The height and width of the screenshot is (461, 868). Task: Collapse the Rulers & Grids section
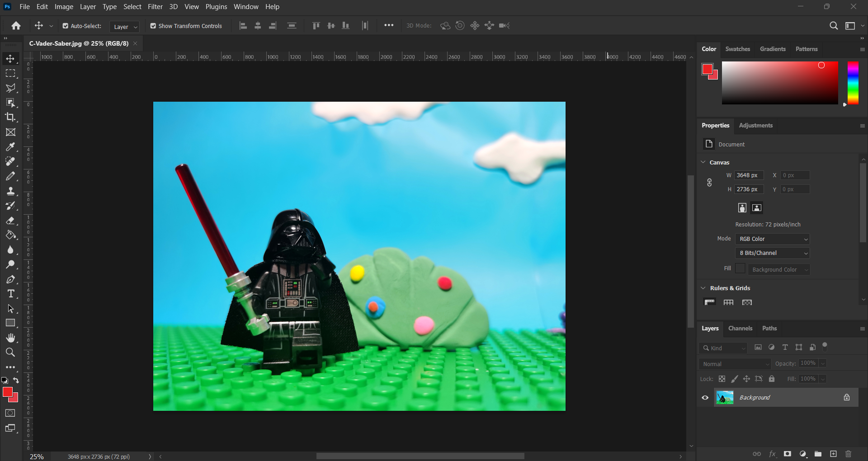coord(703,288)
